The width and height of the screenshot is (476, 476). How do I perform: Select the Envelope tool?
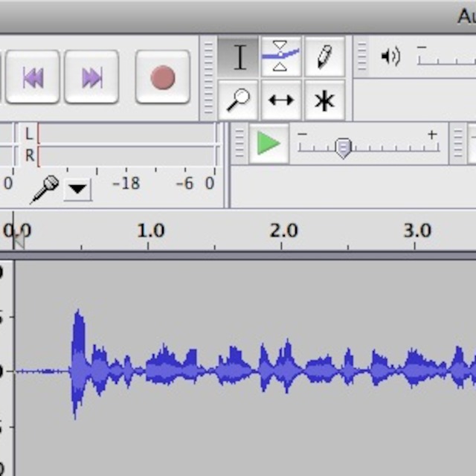(281, 57)
